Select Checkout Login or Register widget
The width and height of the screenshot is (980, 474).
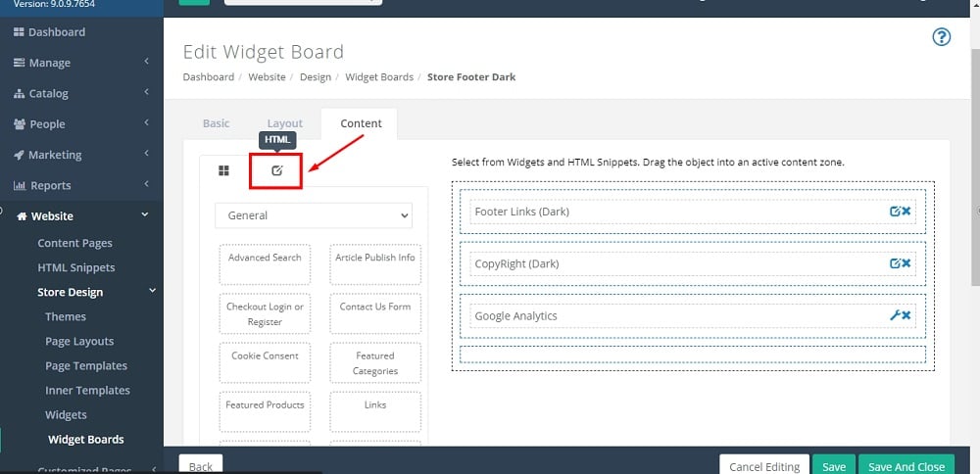[x=265, y=313]
